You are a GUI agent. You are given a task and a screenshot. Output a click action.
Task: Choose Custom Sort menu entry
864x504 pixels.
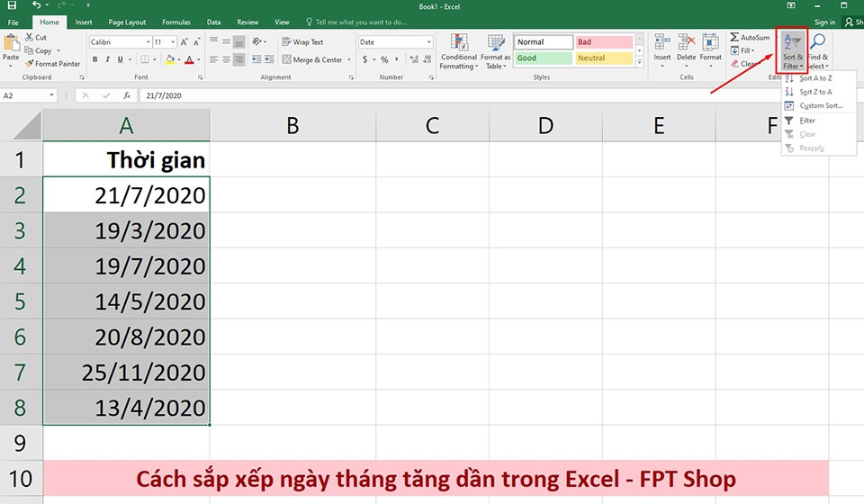tap(818, 106)
